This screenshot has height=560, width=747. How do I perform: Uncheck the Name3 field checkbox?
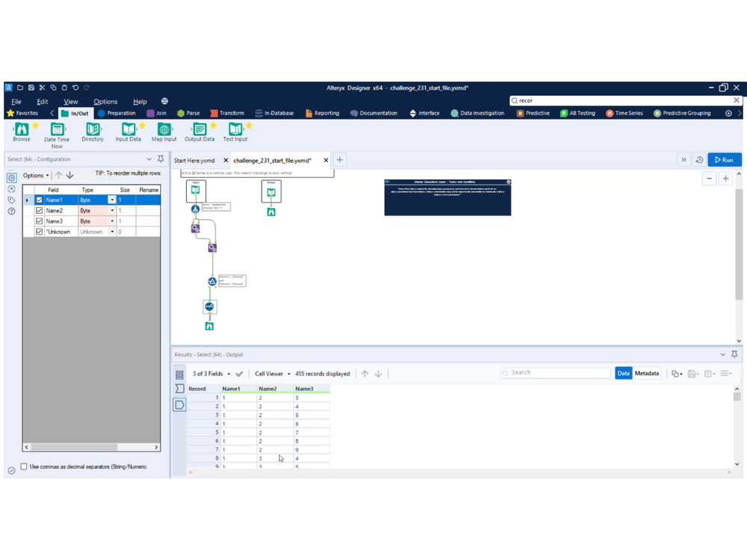pos(39,221)
